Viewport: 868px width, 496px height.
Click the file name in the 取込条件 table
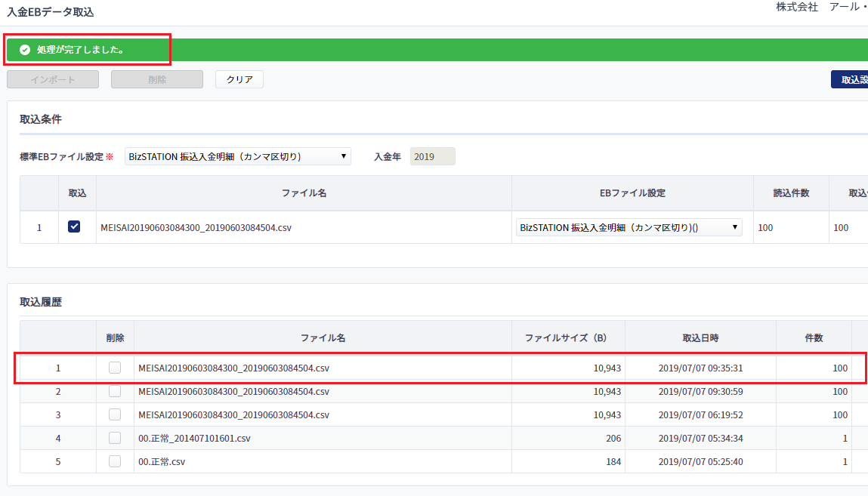(196, 228)
